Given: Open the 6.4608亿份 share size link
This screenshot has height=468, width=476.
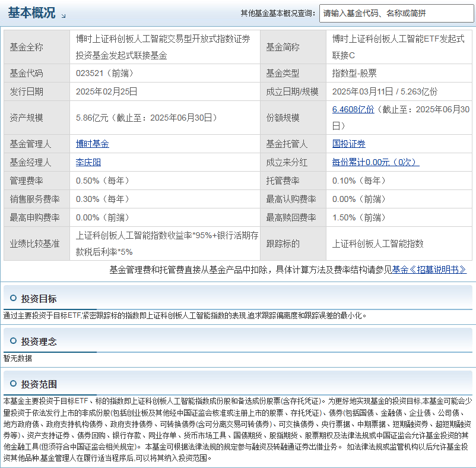Looking at the screenshot, I should (x=353, y=109).
